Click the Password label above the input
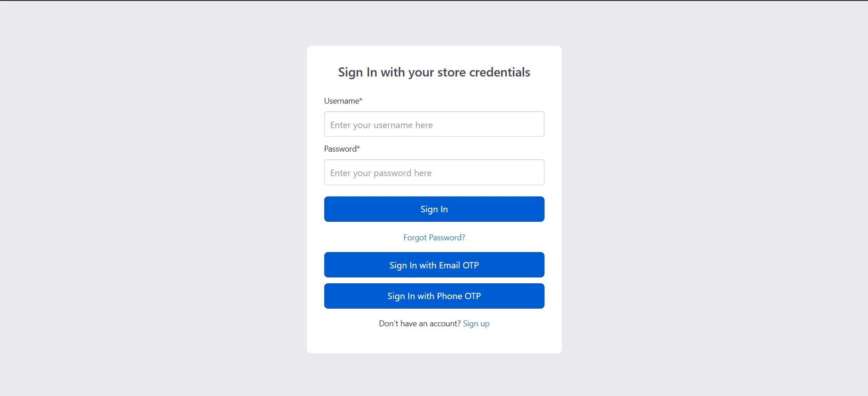The image size is (868, 396). pyautogui.click(x=339, y=148)
